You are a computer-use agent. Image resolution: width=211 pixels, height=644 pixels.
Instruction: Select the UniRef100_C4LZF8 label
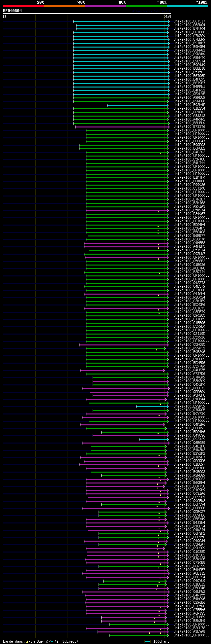[x=189, y=446]
